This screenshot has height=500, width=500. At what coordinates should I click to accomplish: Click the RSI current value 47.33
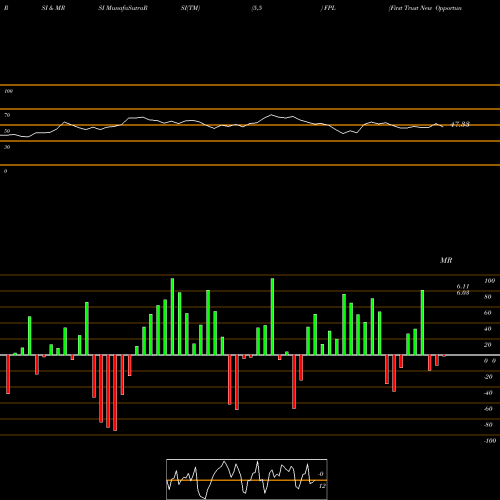pos(460,124)
